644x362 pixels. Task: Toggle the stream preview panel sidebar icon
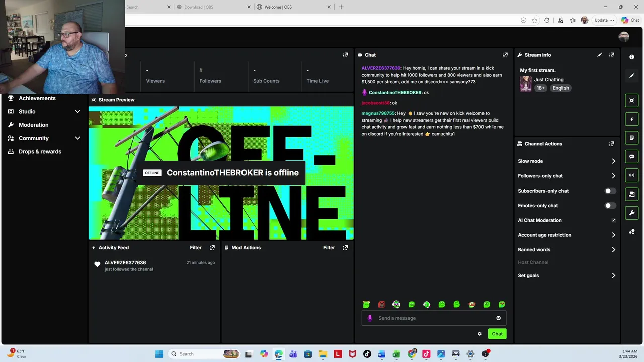tap(632, 100)
